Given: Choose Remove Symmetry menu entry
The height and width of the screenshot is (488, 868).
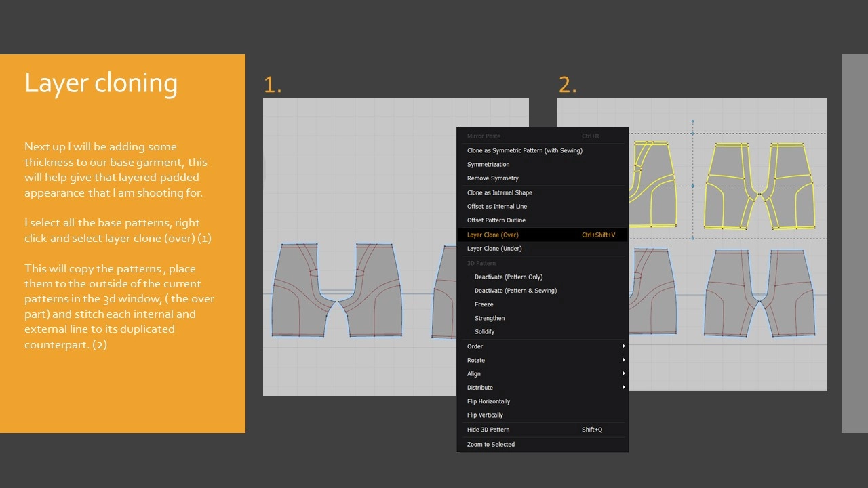Looking at the screenshot, I should (x=492, y=178).
